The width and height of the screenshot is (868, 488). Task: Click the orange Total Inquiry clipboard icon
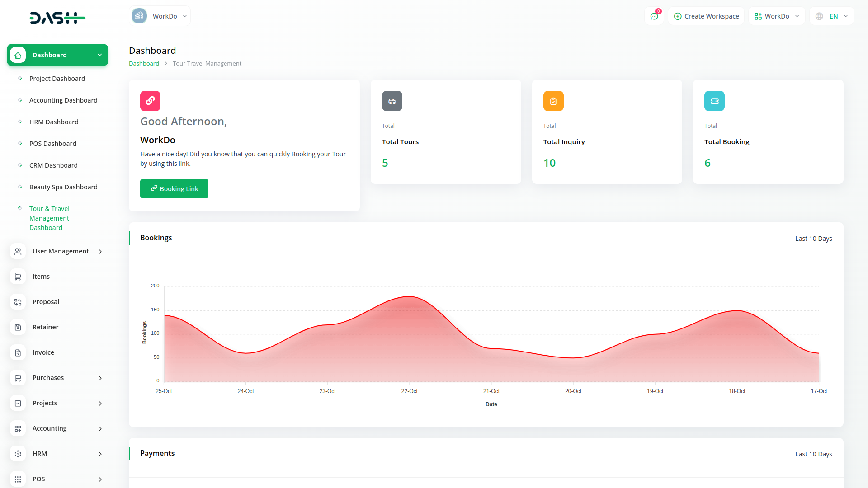coord(553,101)
